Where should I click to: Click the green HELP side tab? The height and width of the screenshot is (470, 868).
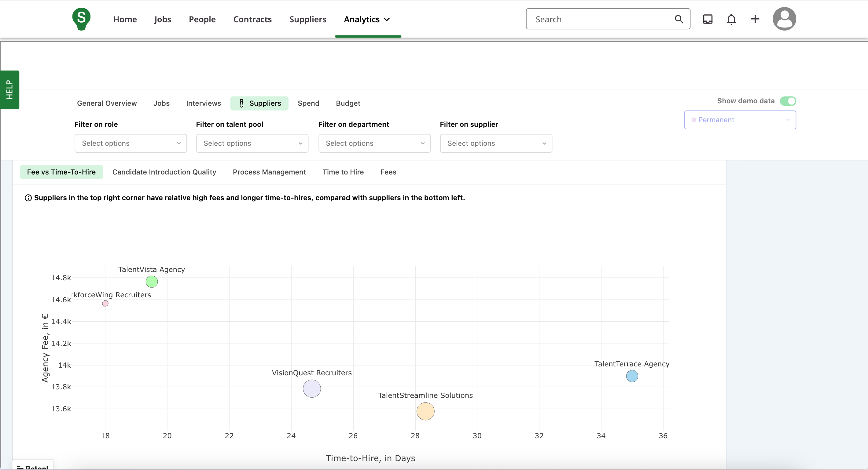(x=9, y=90)
